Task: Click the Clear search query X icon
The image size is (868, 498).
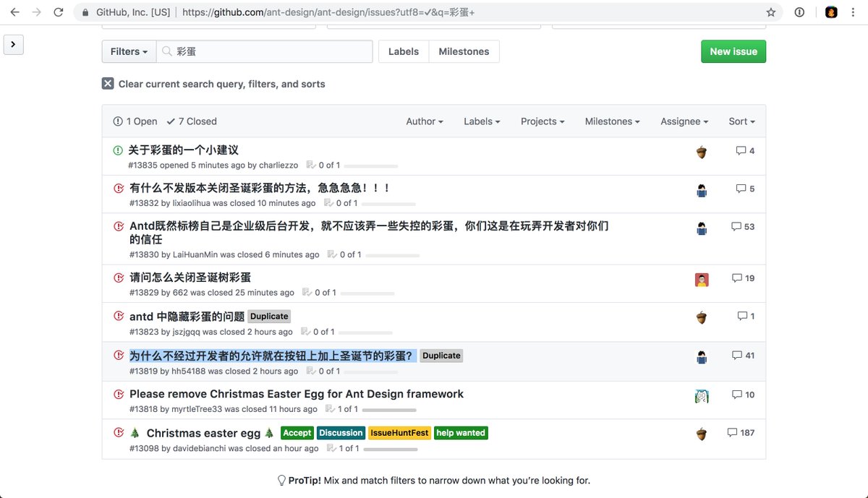Action: point(108,84)
